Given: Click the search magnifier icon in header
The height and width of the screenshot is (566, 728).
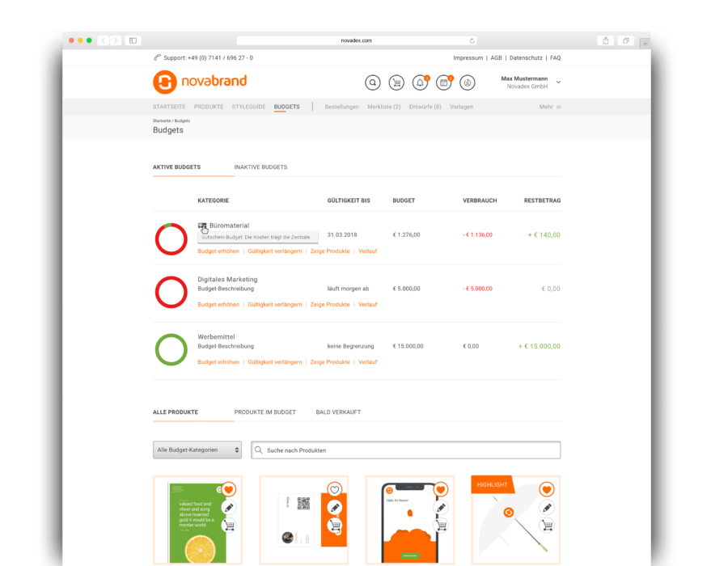Looking at the screenshot, I should coord(373,82).
